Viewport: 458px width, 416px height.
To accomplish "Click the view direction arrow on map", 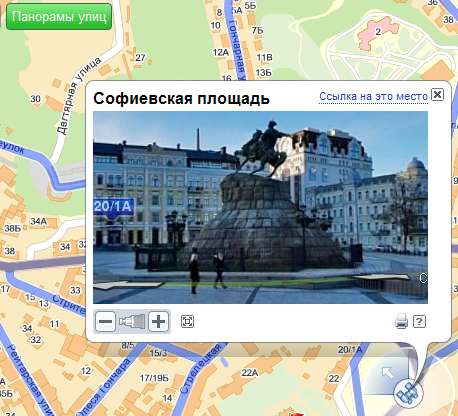I will (387, 372).
